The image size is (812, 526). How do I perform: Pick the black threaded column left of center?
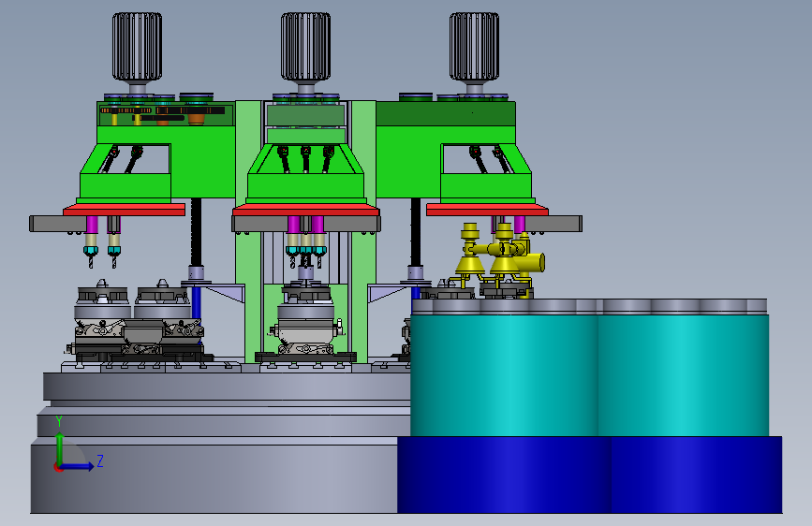click(197, 232)
